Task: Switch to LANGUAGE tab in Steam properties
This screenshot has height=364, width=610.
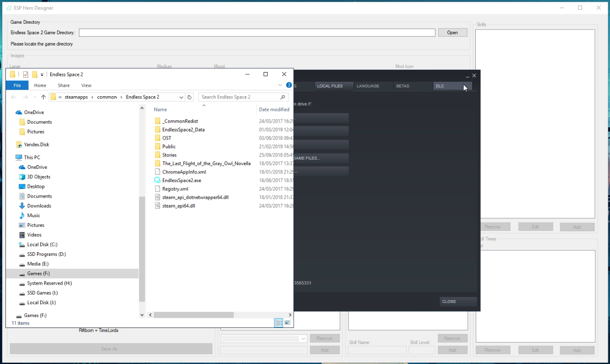Action: coord(373,86)
